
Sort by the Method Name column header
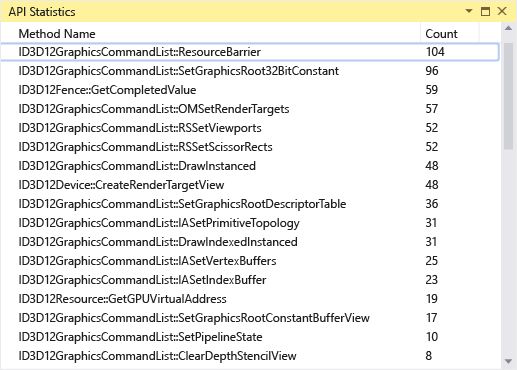click(211, 34)
